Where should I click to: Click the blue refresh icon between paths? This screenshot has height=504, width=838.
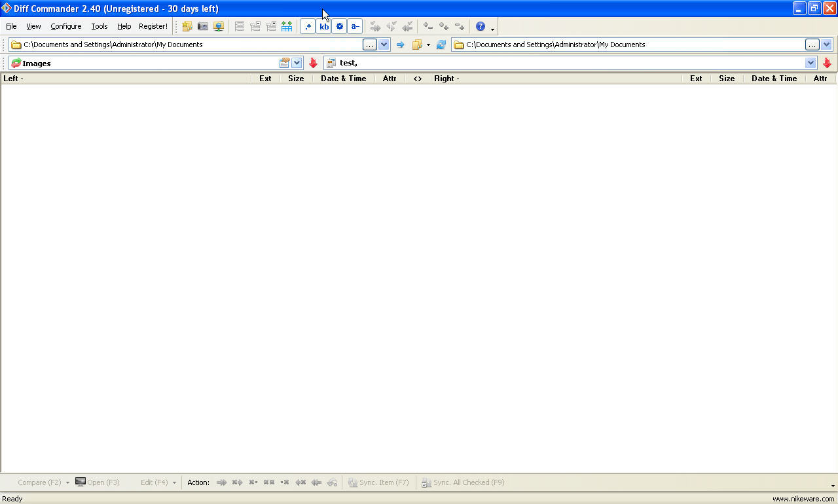tap(441, 45)
